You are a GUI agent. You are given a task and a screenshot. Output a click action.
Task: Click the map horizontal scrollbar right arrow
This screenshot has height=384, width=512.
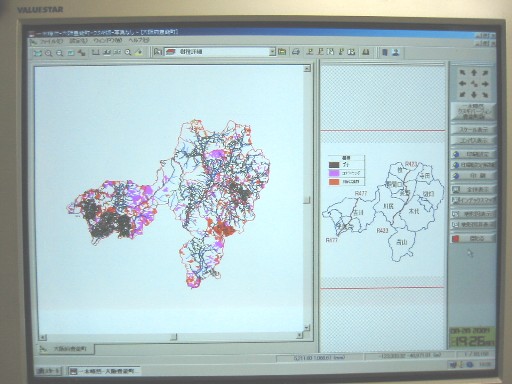pos(299,335)
